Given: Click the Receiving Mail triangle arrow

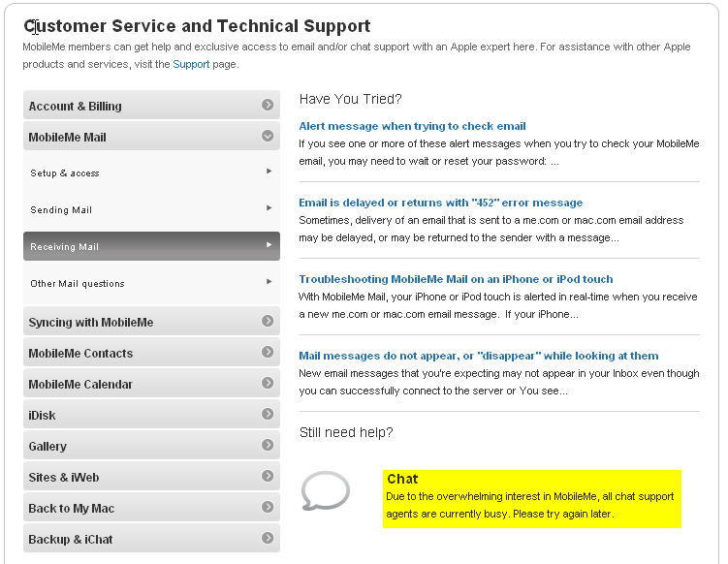Looking at the screenshot, I should tap(269, 244).
